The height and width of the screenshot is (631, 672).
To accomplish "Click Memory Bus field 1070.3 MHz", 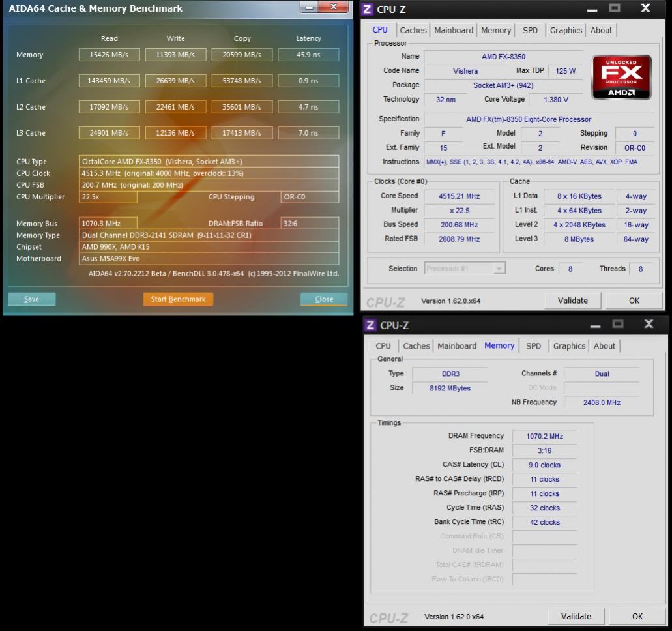I will (x=108, y=224).
